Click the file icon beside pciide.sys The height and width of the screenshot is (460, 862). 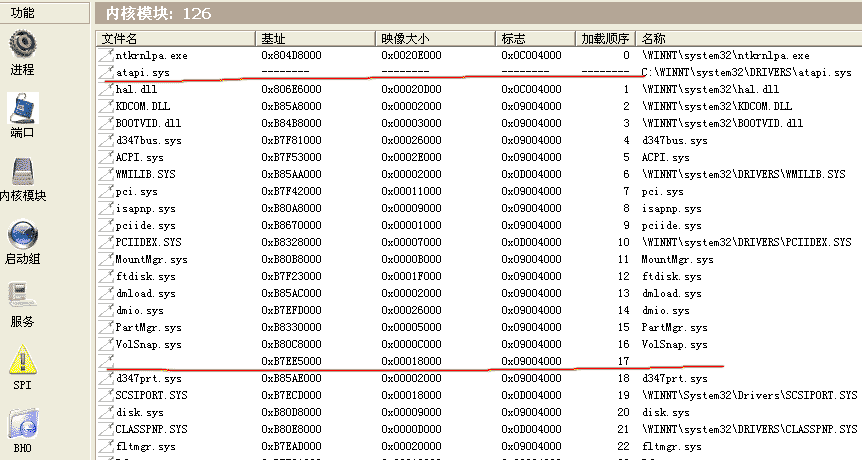pos(106,225)
